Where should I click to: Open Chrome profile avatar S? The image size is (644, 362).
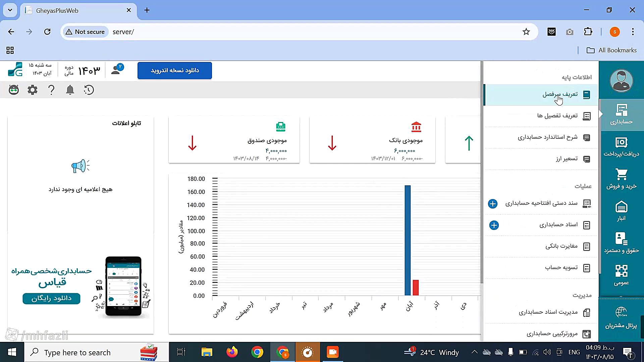click(615, 32)
